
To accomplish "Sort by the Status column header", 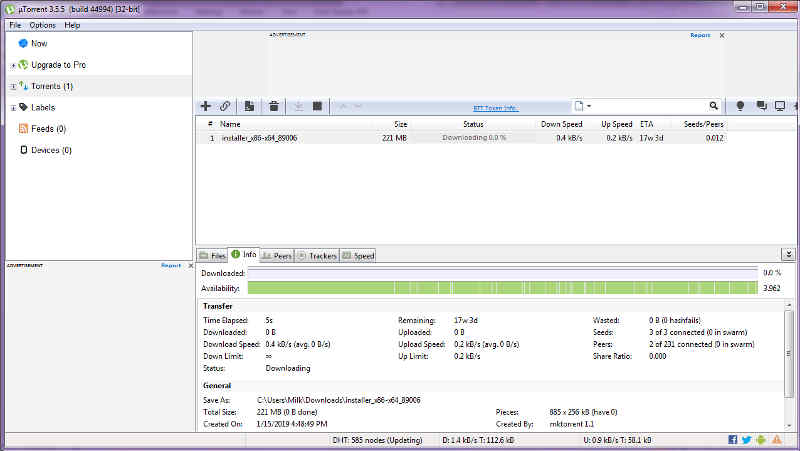I will [473, 124].
